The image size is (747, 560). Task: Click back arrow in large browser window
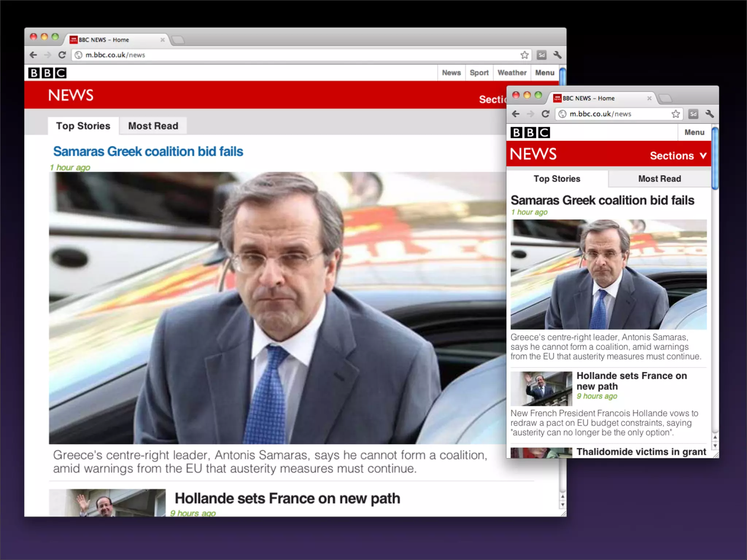click(x=33, y=55)
